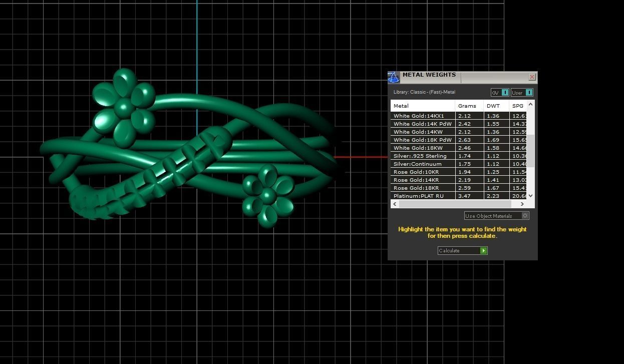Enable the Use Object Materials option
This screenshot has width=624, height=364.
[x=496, y=216]
